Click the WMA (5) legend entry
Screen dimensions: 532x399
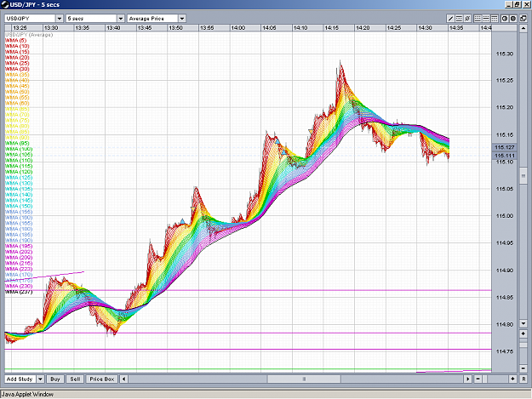click(x=15, y=40)
